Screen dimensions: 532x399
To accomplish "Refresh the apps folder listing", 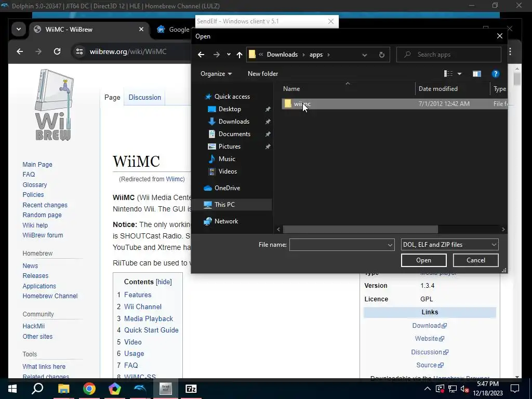I will [x=382, y=55].
